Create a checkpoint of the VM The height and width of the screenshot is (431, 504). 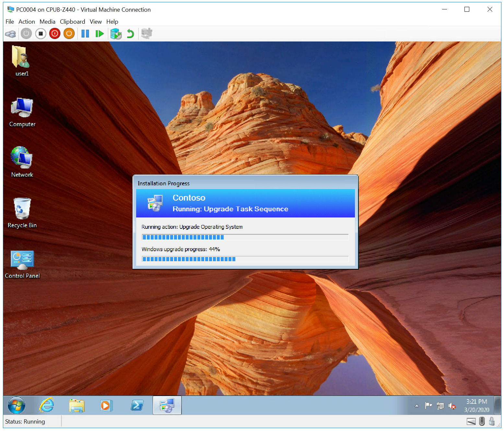(116, 33)
